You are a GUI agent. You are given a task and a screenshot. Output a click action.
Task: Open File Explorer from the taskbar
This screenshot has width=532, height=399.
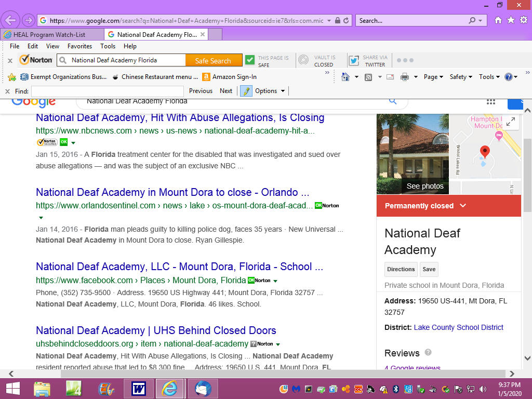tap(42, 389)
